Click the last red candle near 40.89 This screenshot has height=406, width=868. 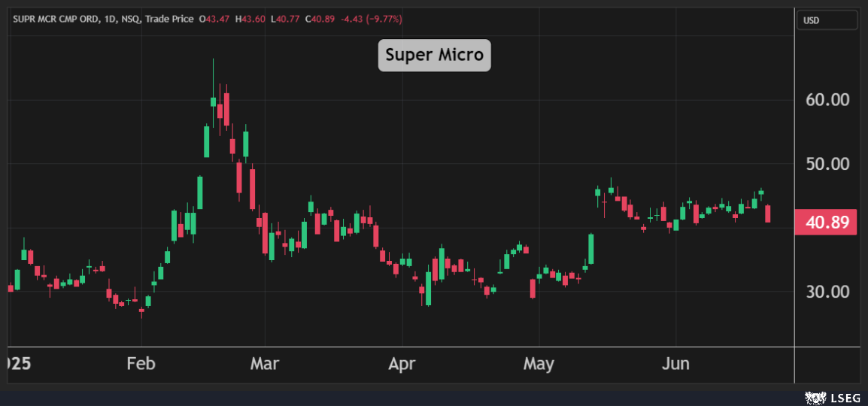767,214
